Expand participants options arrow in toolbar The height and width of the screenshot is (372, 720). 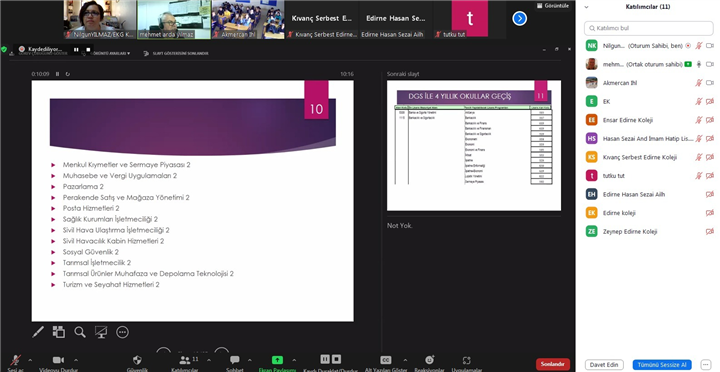pos(208,361)
